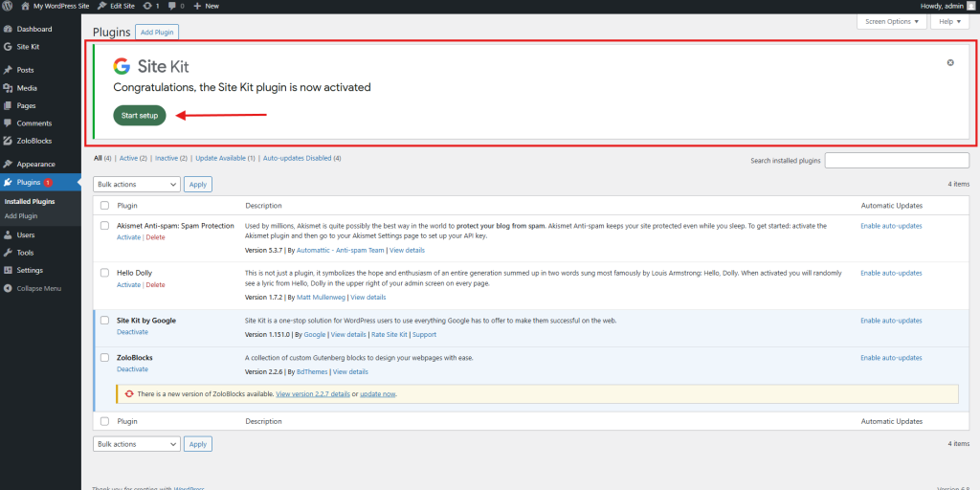Check the Akismet Anti-spam plugin checkbox
The image size is (980, 490).
pyautogui.click(x=104, y=226)
